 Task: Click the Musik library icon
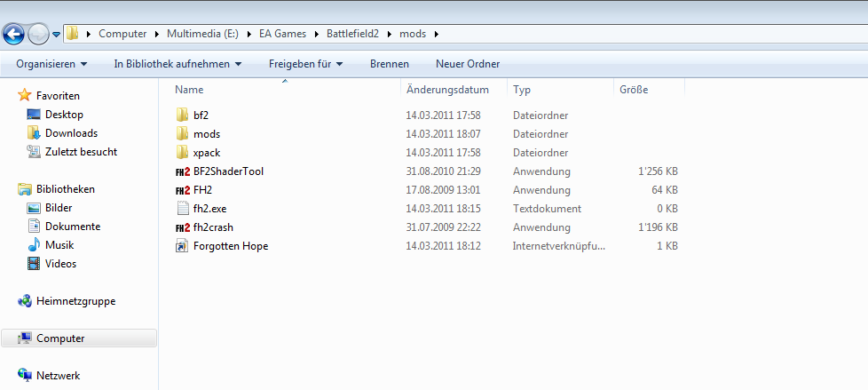34,245
